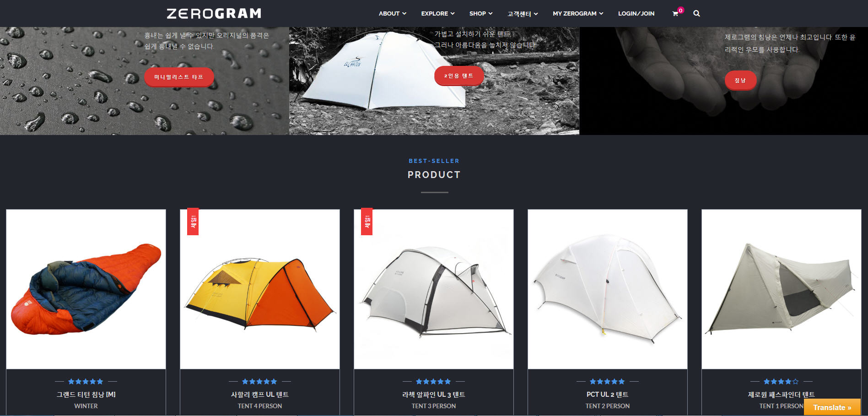Click the ZEROGRAM logo
Viewport: 868px width, 416px height.
(x=214, y=14)
